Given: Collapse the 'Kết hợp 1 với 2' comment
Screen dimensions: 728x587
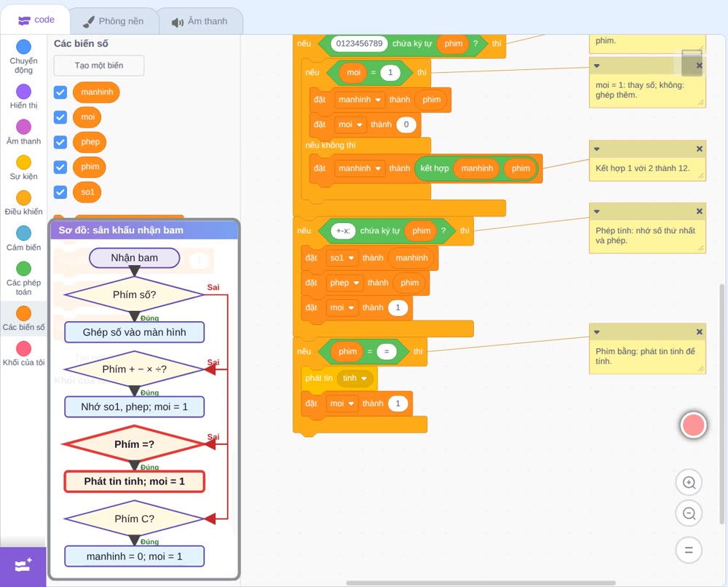Looking at the screenshot, I should pyautogui.click(x=597, y=149).
